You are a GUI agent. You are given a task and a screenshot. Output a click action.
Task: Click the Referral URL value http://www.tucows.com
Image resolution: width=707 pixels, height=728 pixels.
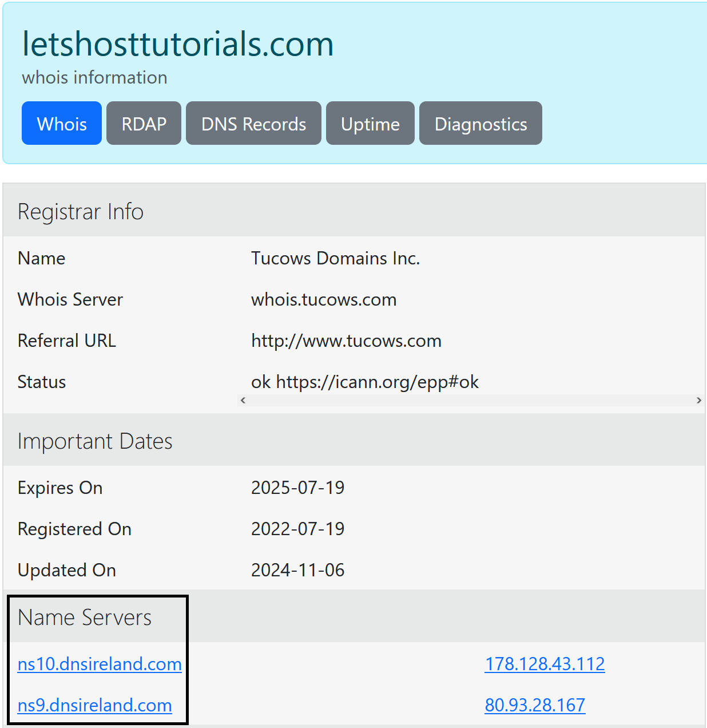click(346, 341)
